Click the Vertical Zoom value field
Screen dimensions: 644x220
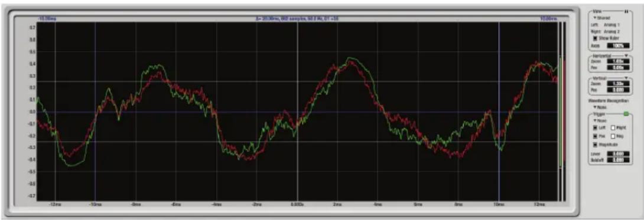618,83
